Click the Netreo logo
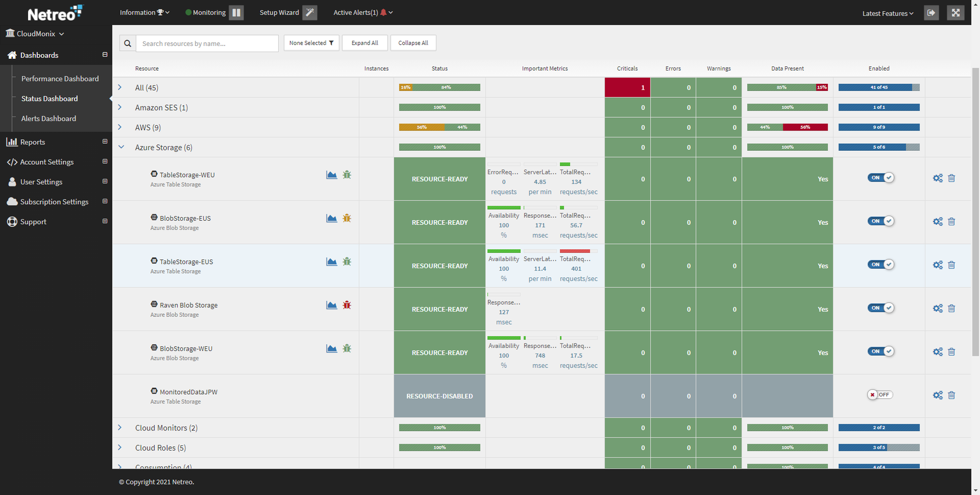Image resolution: width=980 pixels, height=495 pixels. click(55, 13)
